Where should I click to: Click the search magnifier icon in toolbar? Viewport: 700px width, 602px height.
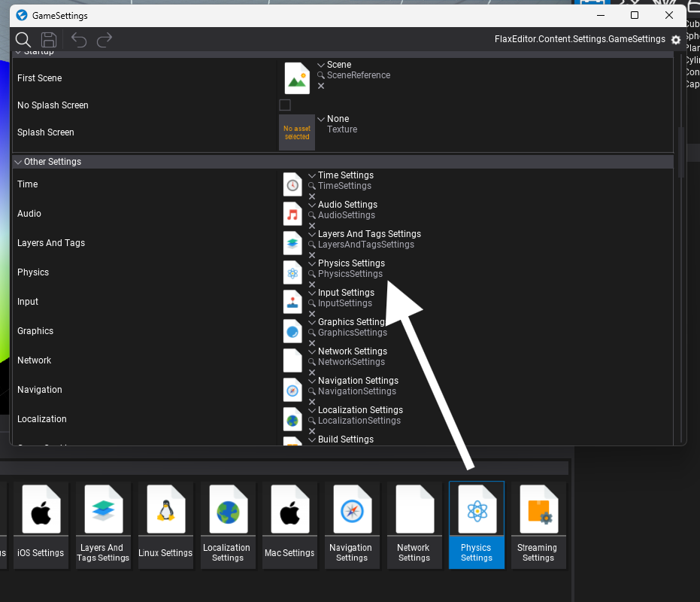(23, 39)
